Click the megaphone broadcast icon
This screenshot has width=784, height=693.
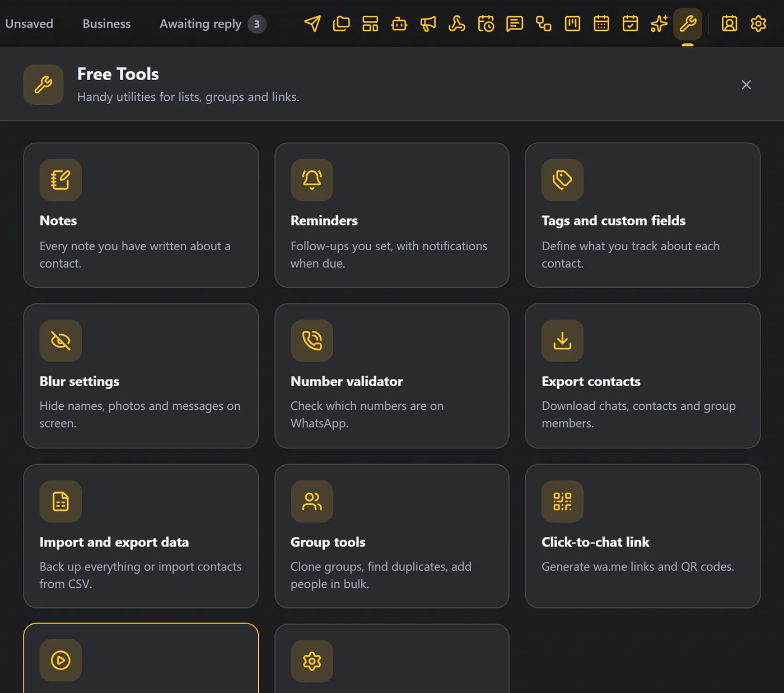tap(428, 24)
